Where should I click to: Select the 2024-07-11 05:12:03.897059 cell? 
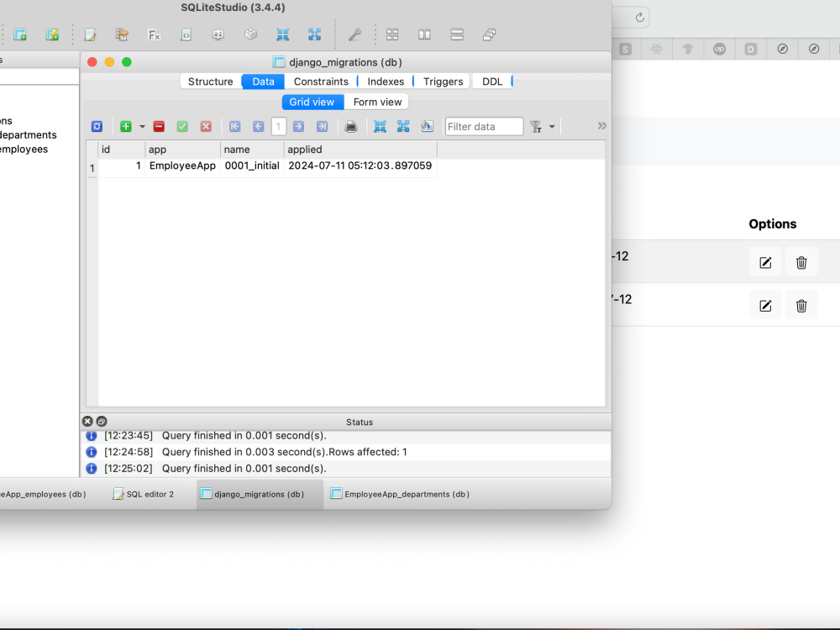click(x=360, y=166)
